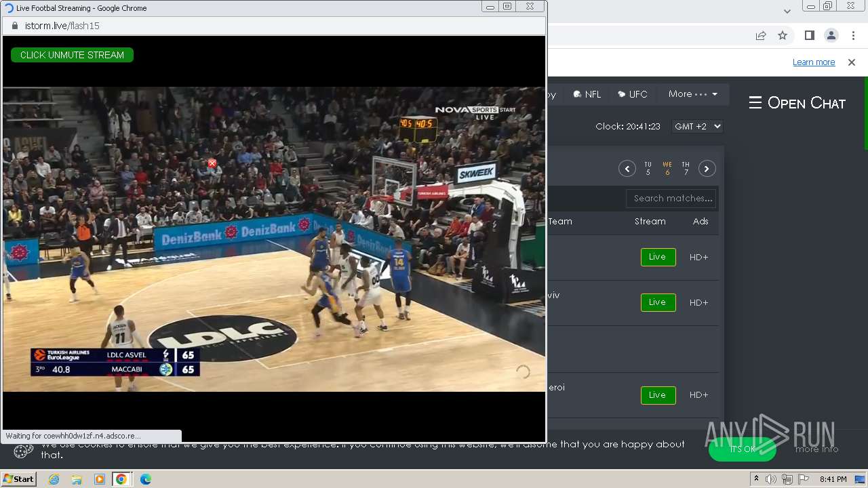Click the 8:41 PM taskbar clock
The image size is (868, 488).
point(833,479)
